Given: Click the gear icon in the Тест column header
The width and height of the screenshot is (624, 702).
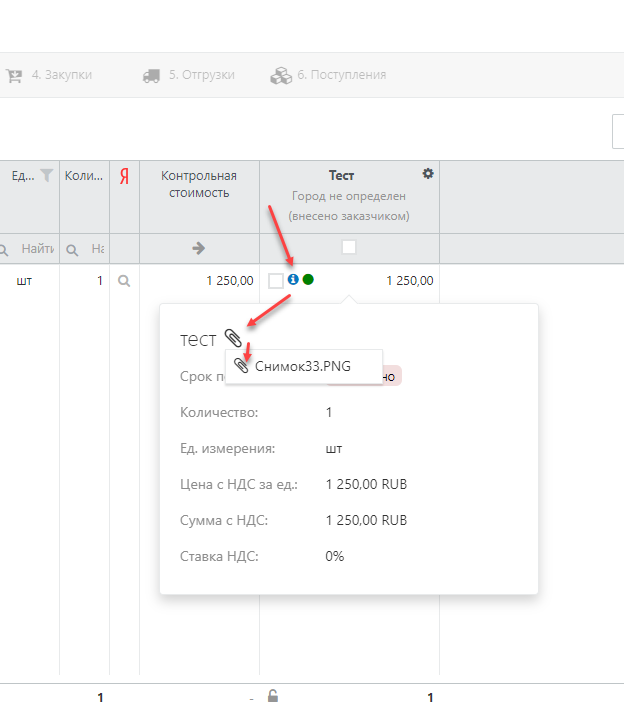Looking at the screenshot, I should tap(428, 174).
